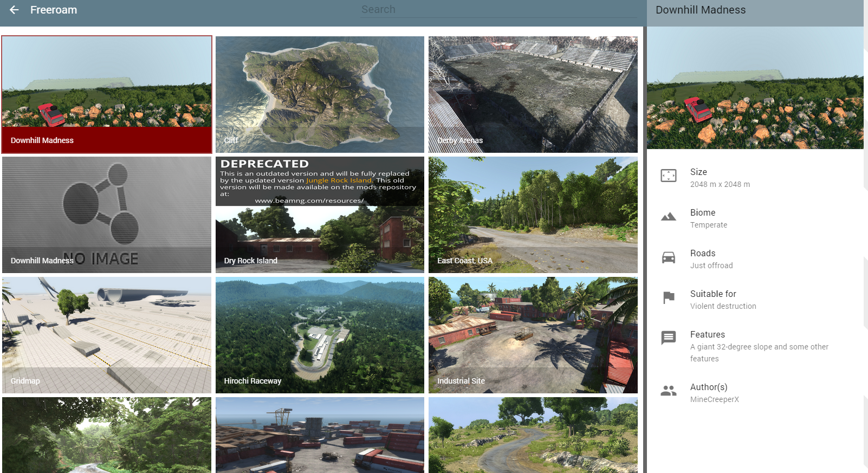Click the Features message icon
The image size is (868, 473).
[x=669, y=338]
